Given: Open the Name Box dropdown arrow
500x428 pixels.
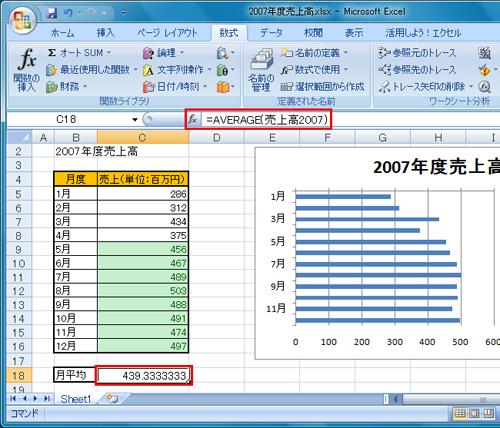Looking at the screenshot, I should [135, 119].
